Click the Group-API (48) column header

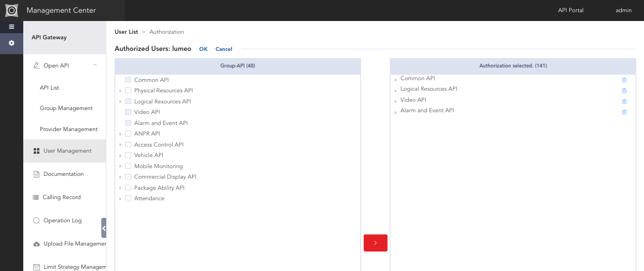(x=238, y=66)
